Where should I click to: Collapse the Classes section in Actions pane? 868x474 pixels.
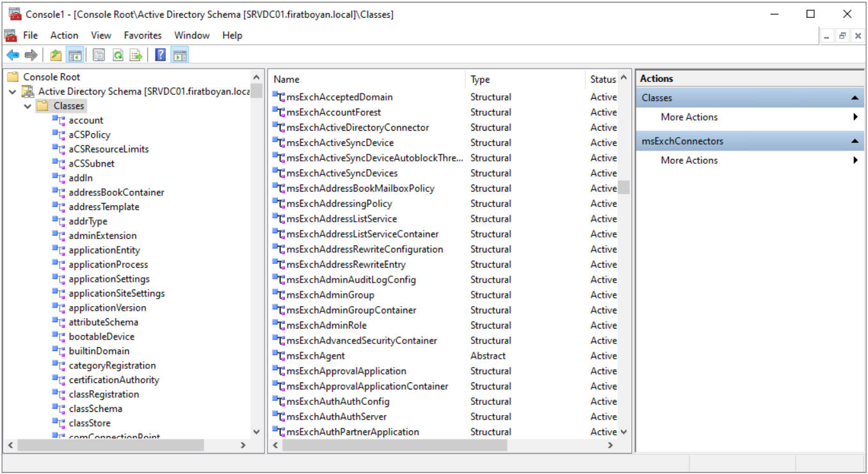click(855, 98)
